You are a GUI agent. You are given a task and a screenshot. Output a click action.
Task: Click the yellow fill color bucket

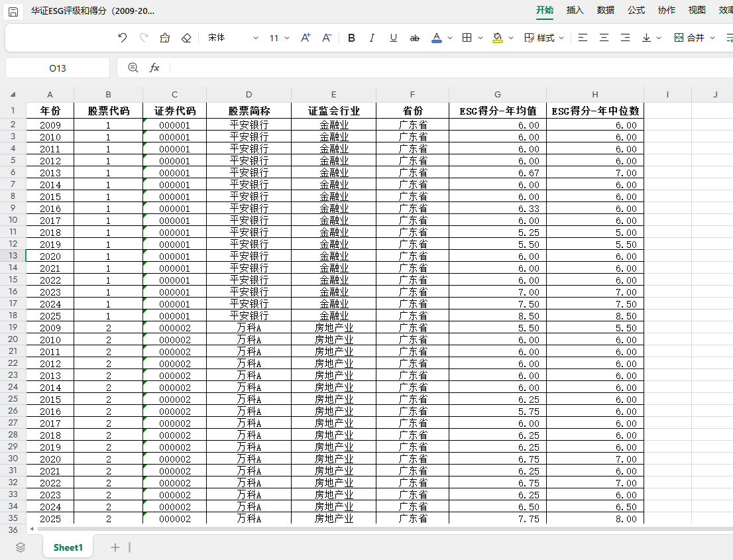(x=498, y=38)
